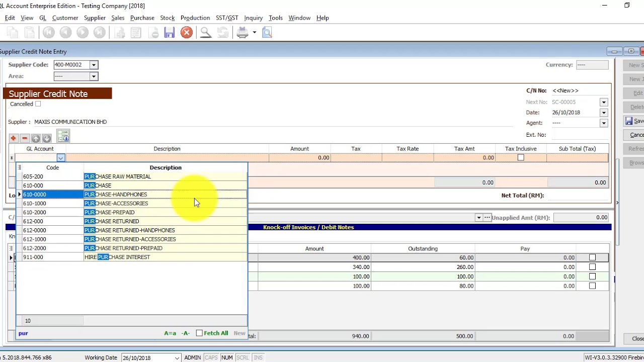The height and width of the screenshot is (362, 644).
Task: Open dropdown left of Unapplied Amt ellipsis
Action: pyautogui.click(x=478, y=218)
